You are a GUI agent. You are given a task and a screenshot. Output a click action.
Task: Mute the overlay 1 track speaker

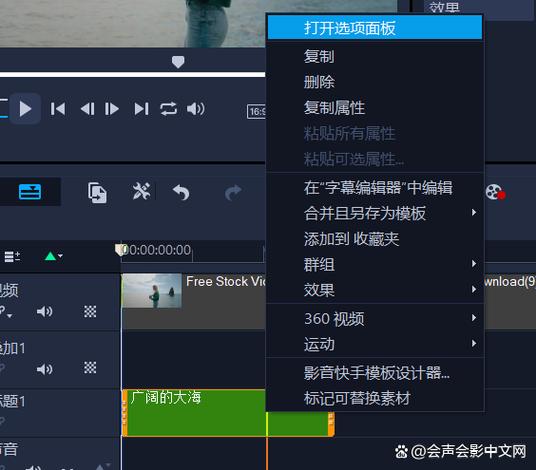(x=44, y=369)
